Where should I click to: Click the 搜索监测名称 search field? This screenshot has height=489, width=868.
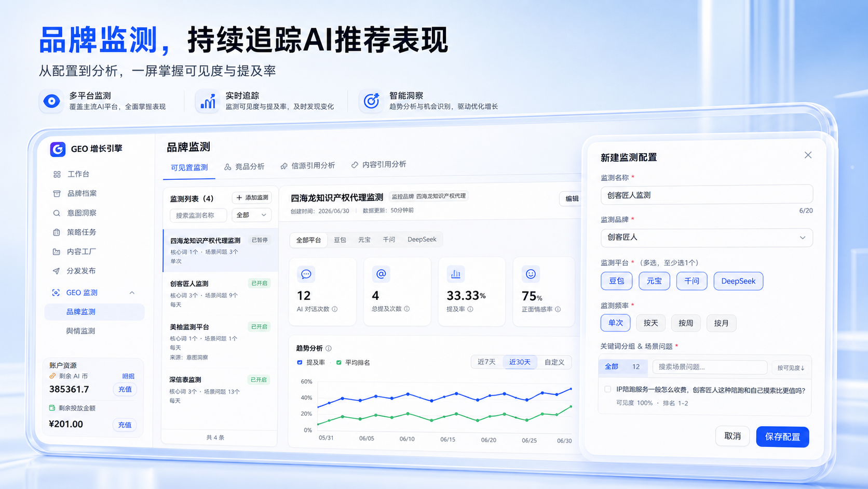point(198,215)
